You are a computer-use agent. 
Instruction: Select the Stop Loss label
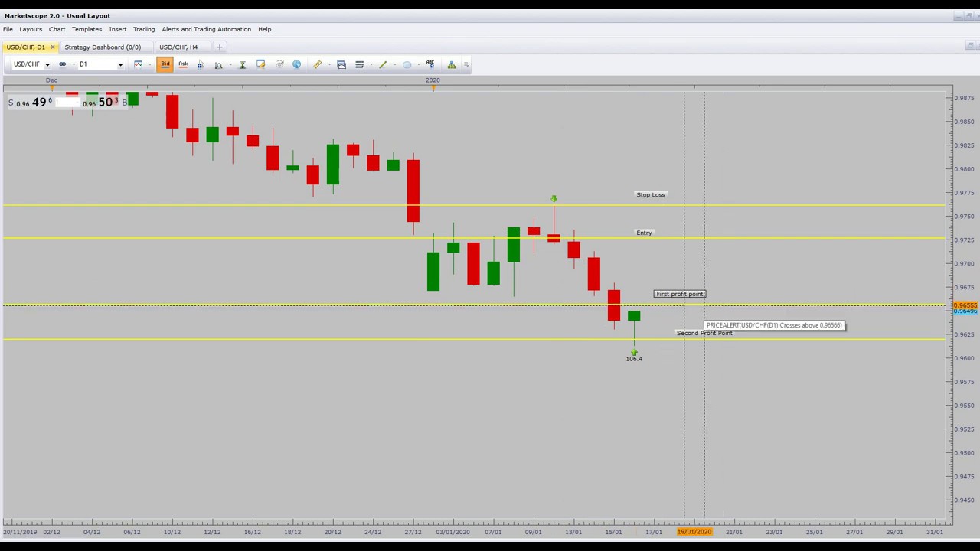tap(651, 194)
